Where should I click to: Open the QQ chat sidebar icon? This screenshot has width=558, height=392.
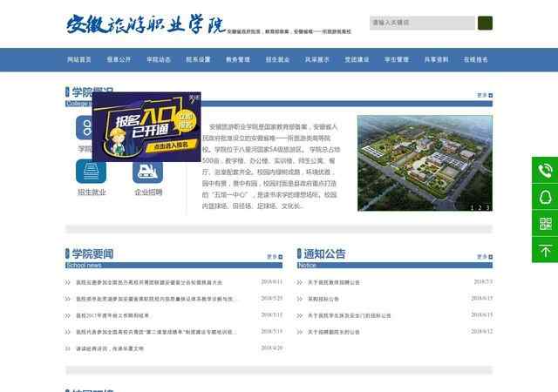pos(545,197)
